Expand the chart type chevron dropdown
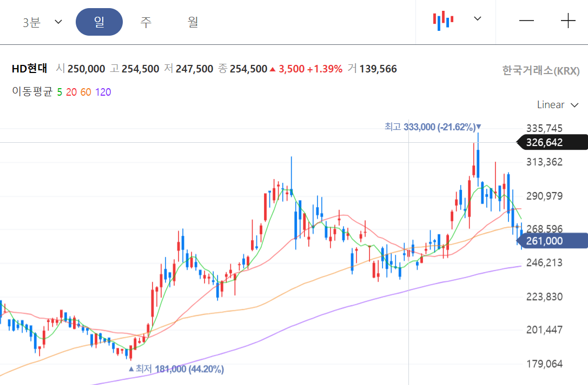The image size is (588, 385). tap(477, 18)
